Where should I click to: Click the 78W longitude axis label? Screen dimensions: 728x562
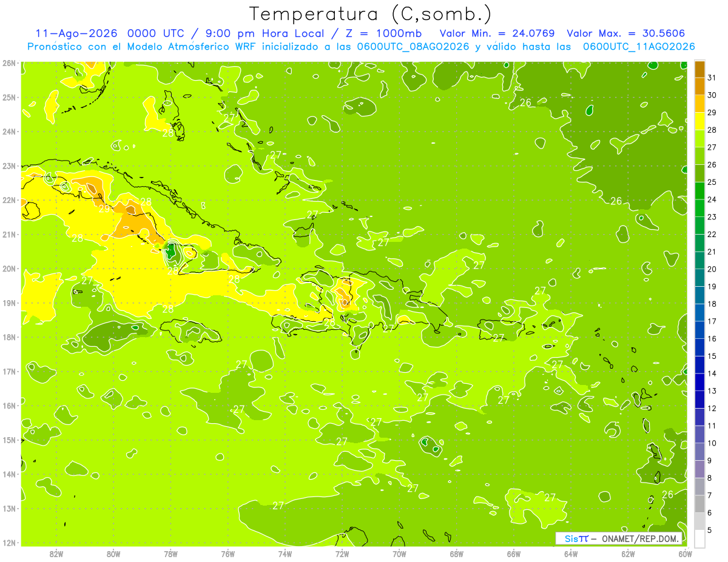(170, 554)
